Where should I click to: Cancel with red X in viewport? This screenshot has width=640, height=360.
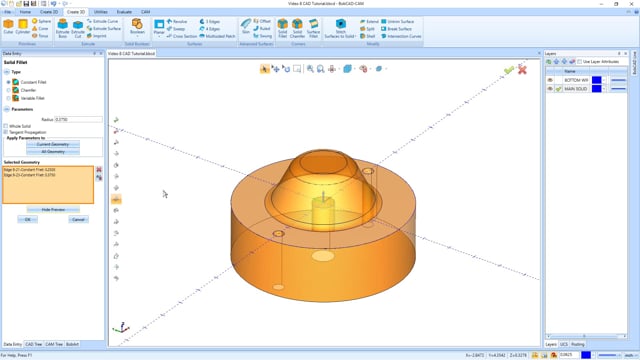click(522, 70)
